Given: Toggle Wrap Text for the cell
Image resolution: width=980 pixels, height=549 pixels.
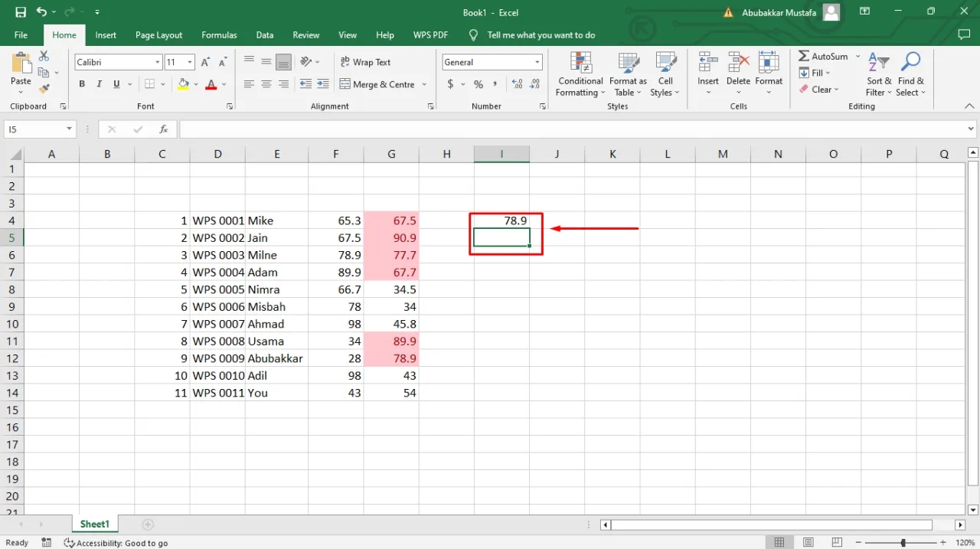Looking at the screenshot, I should (x=365, y=62).
